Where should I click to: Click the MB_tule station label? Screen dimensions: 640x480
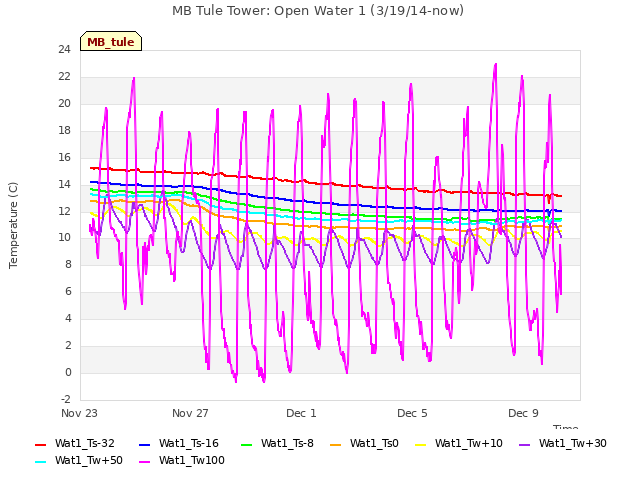[111, 42]
